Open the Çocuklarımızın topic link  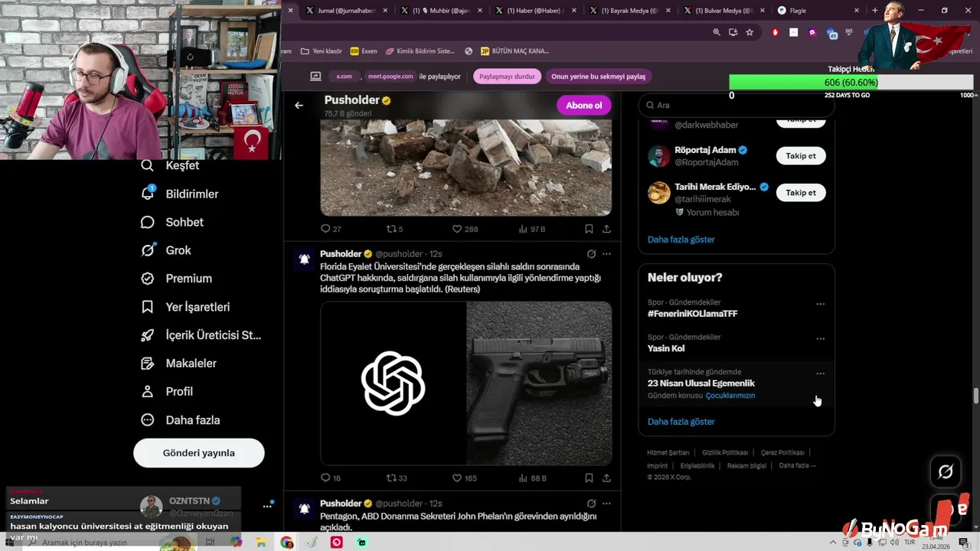[x=730, y=396]
